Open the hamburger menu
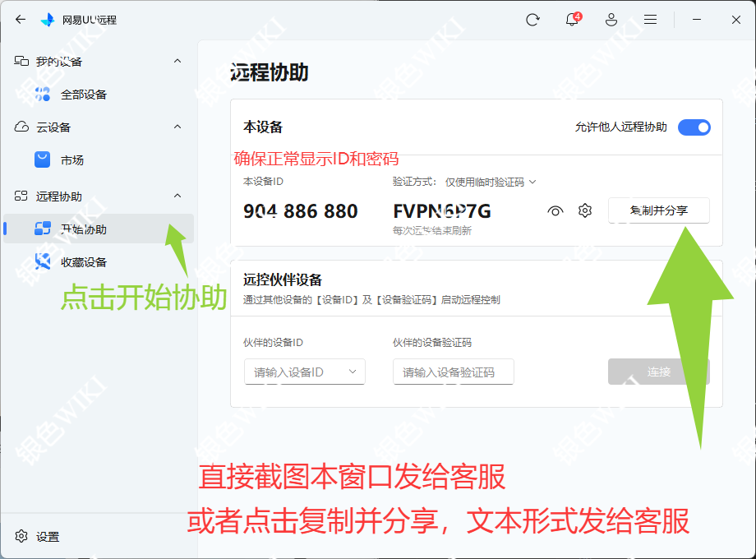756x559 pixels. 650,19
